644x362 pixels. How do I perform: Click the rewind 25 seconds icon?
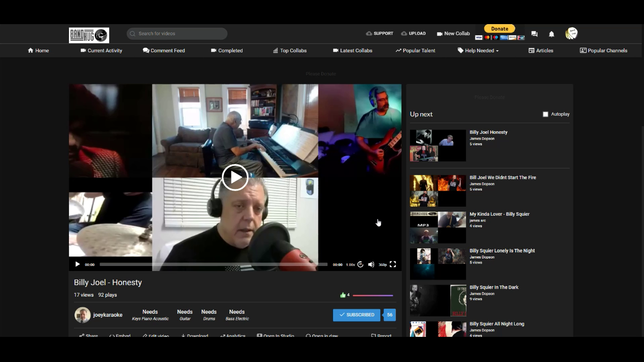(360, 264)
